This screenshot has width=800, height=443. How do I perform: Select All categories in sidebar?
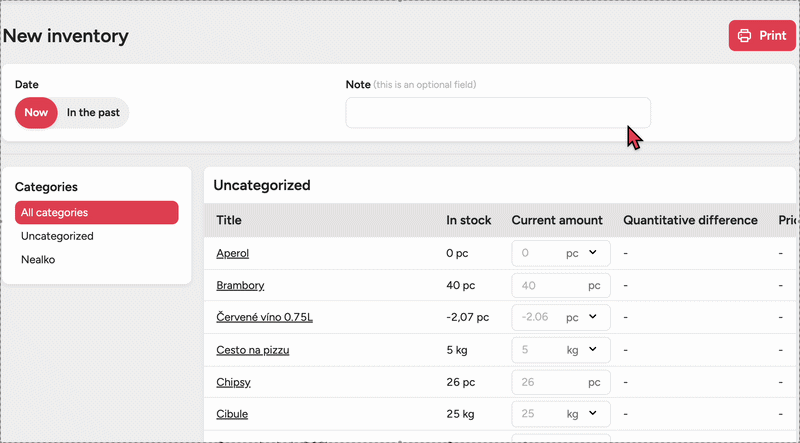(x=96, y=212)
